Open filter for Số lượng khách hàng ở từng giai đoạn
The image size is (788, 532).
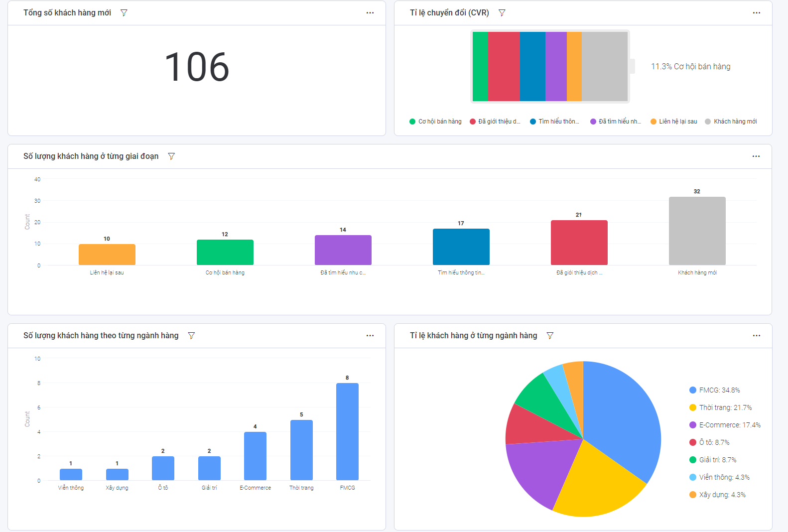(171, 156)
